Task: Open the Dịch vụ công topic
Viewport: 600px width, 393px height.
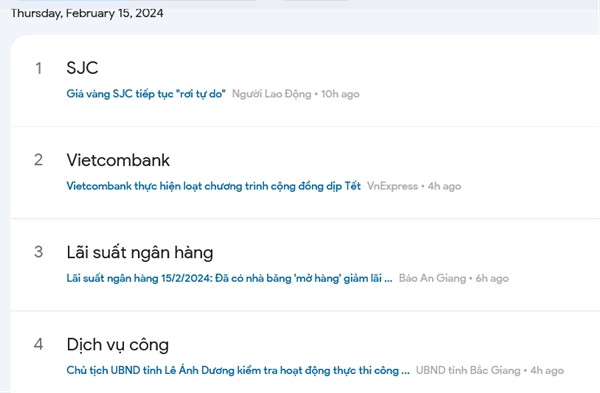Action: 117,345
